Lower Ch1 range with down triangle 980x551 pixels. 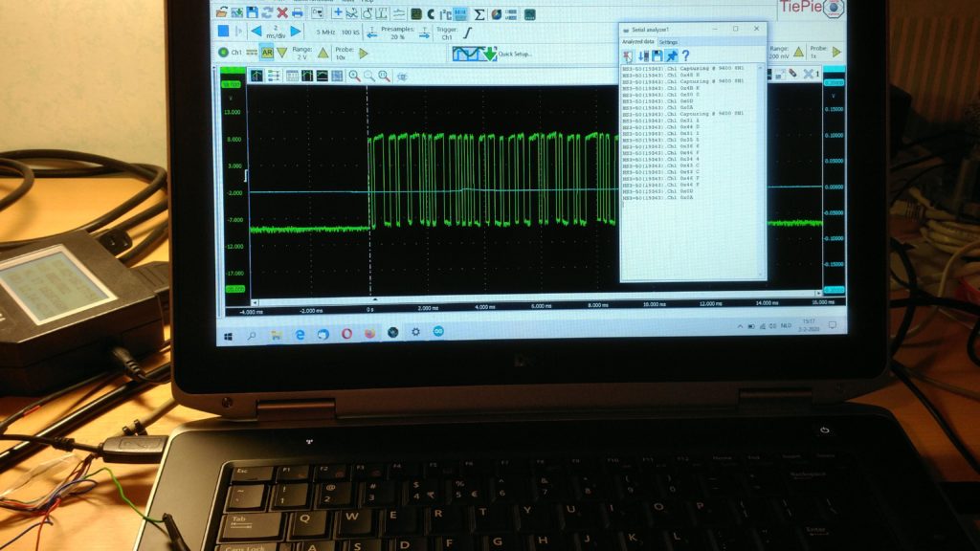coord(282,53)
